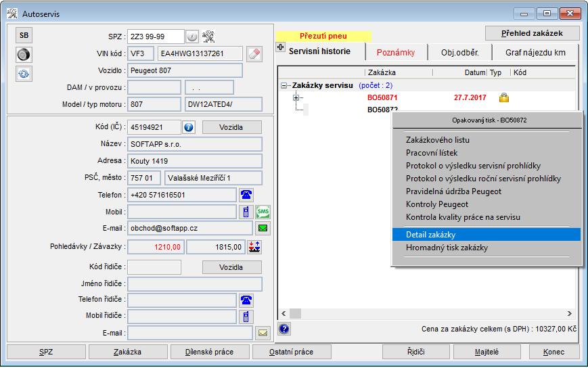This screenshot has height=368, width=588.
Task: Click the SB button icon
Action: tap(24, 35)
